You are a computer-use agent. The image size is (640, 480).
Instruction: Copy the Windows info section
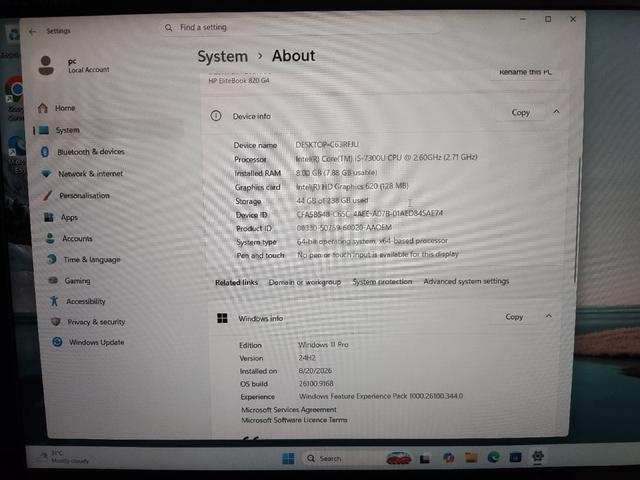point(514,317)
